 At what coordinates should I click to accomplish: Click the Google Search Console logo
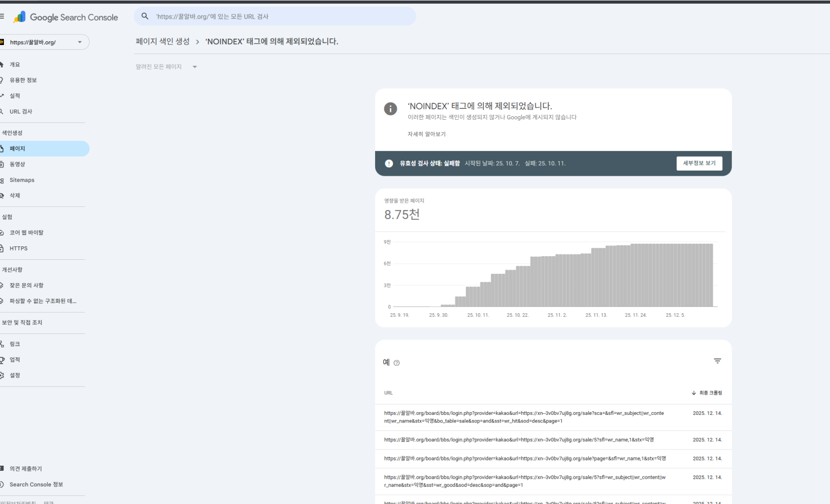tap(66, 17)
